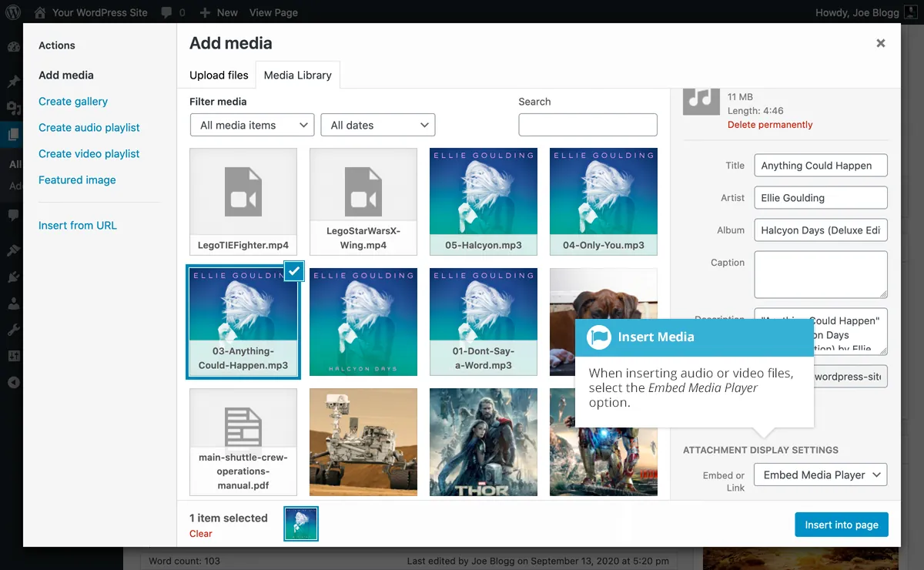Edit the Album field Halcyon Days
The height and width of the screenshot is (570, 924).
pyautogui.click(x=821, y=230)
